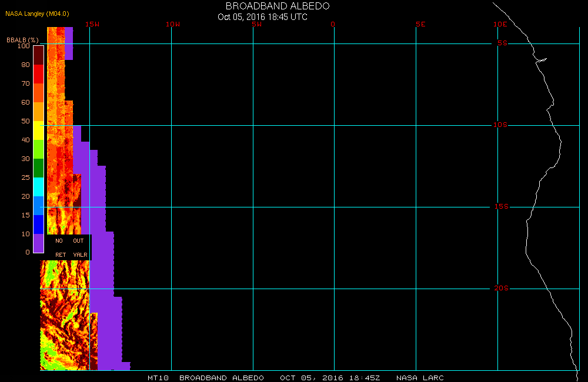Click the BROADBAND ALBEDO title

click(x=278, y=6)
